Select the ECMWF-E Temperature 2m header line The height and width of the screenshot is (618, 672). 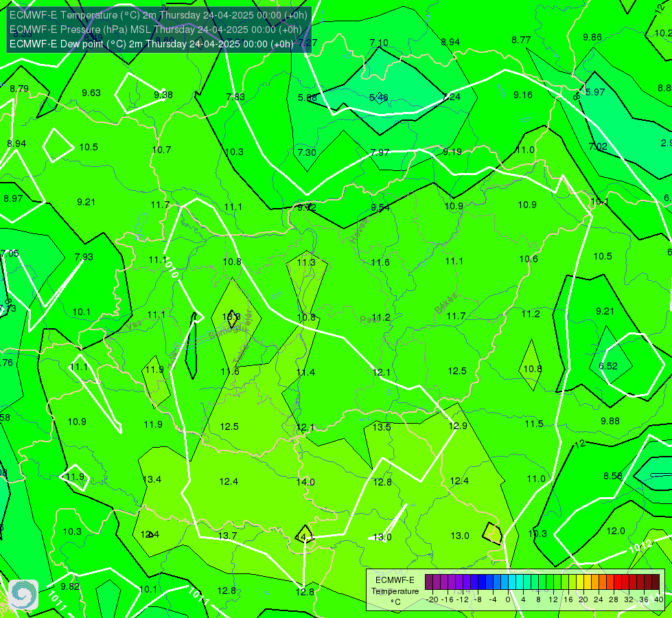(x=158, y=15)
